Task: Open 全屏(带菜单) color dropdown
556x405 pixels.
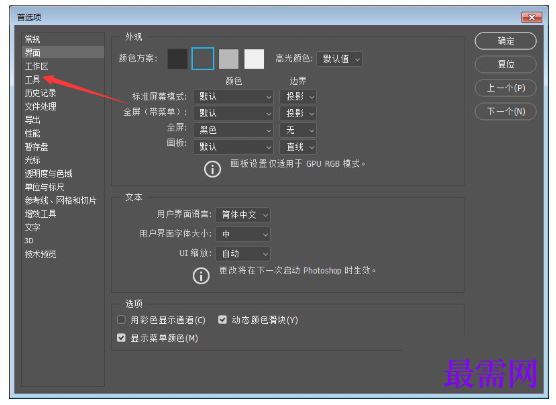Action: click(x=233, y=113)
